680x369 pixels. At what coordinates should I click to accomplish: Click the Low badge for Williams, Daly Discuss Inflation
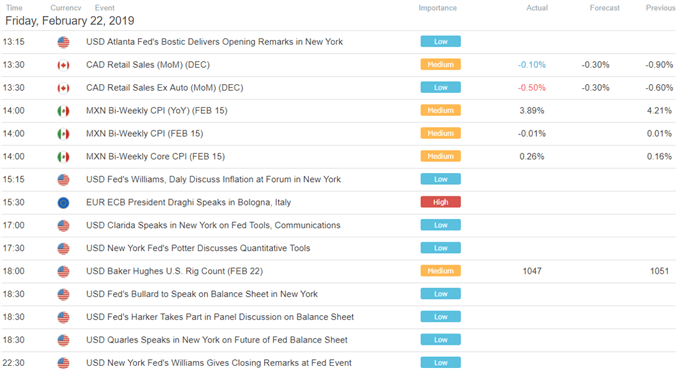coord(441,179)
